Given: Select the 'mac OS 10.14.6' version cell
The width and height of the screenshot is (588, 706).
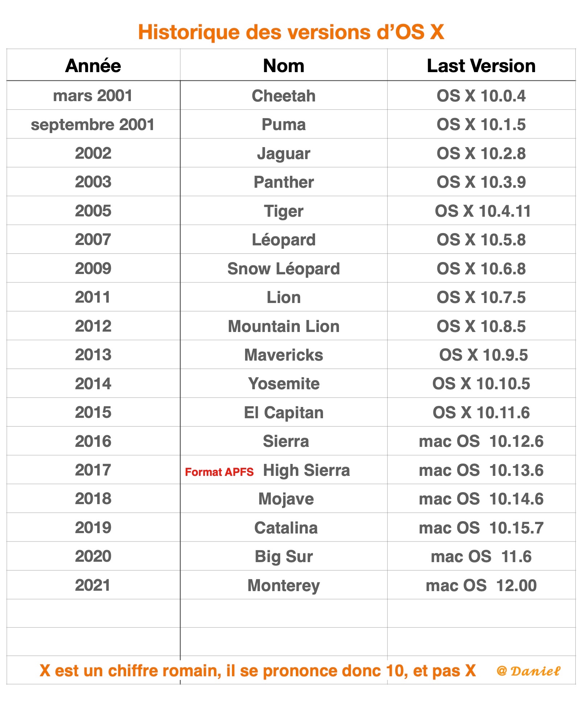Looking at the screenshot, I should pyautogui.click(x=481, y=499).
